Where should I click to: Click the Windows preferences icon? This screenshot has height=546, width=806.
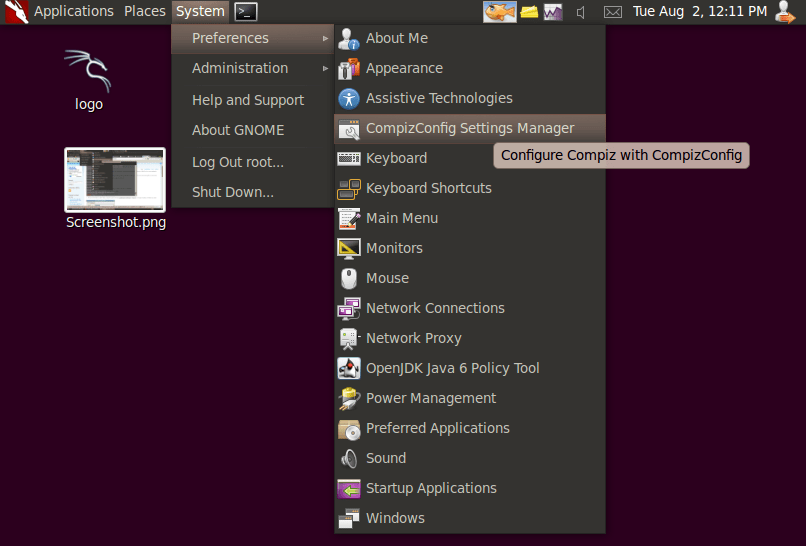click(x=349, y=519)
